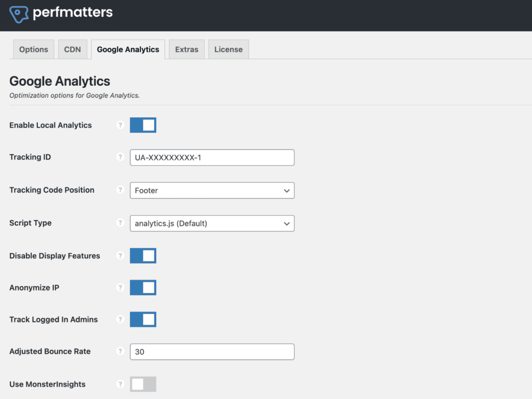The image size is (532, 399).
Task: Open the License tab
Action: (228, 49)
